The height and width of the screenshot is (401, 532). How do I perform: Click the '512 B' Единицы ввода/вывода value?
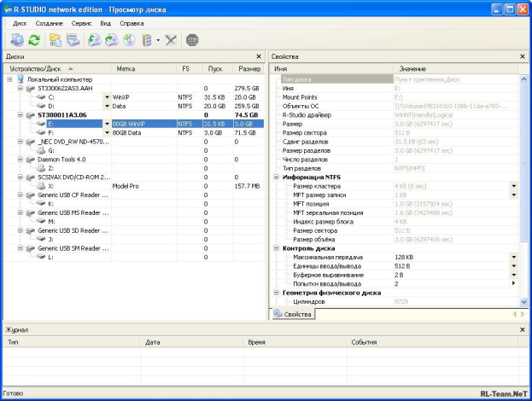[x=451, y=265]
